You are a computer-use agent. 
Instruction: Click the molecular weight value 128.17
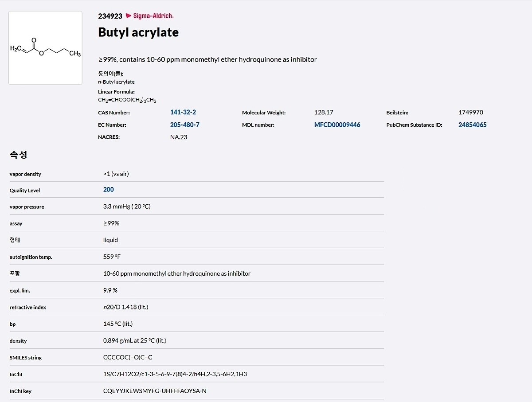pyautogui.click(x=323, y=113)
